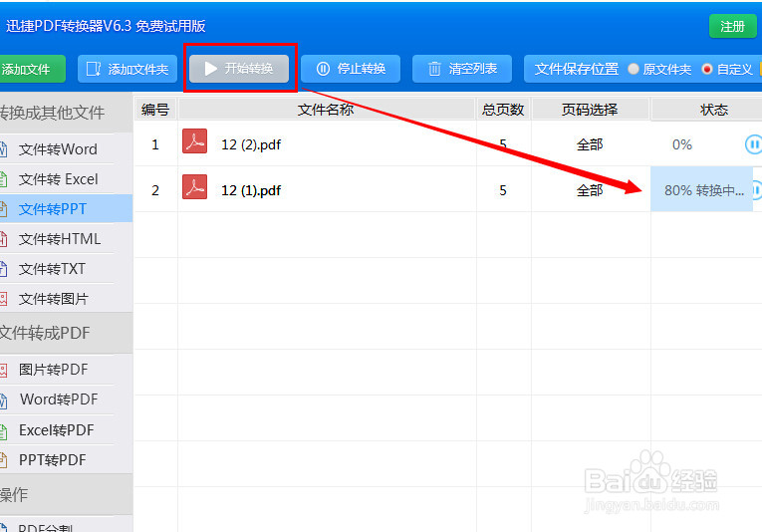Clear the list with 清空列表
The image size is (762, 532).
pos(461,69)
